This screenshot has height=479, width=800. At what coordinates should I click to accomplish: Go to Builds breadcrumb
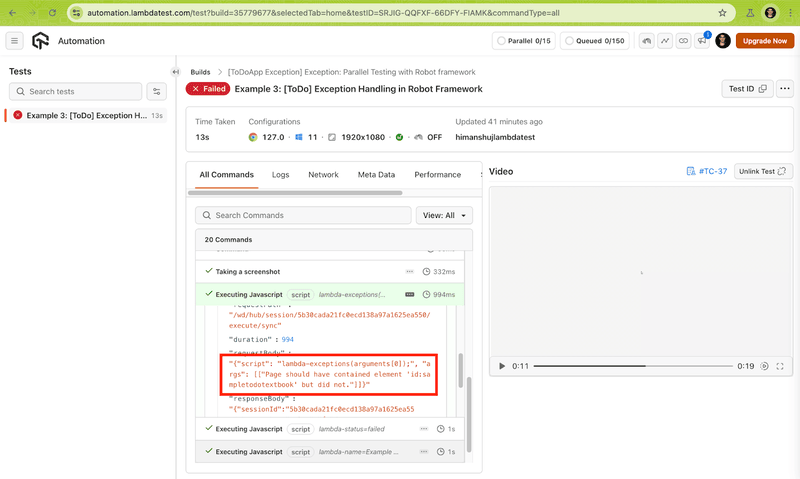[x=200, y=72]
